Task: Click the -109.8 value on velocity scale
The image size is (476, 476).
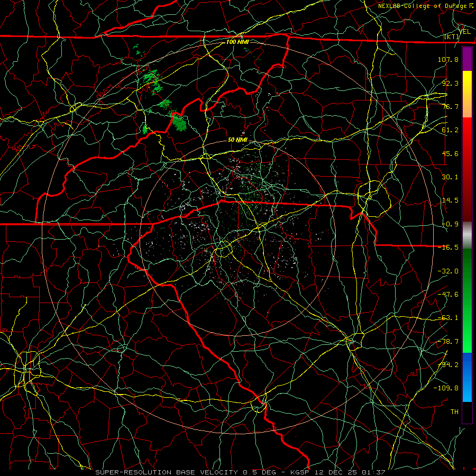Action: [446, 388]
